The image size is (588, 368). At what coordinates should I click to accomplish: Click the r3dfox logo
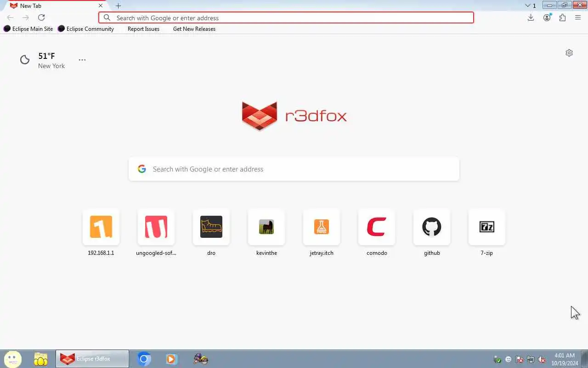(x=294, y=116)
